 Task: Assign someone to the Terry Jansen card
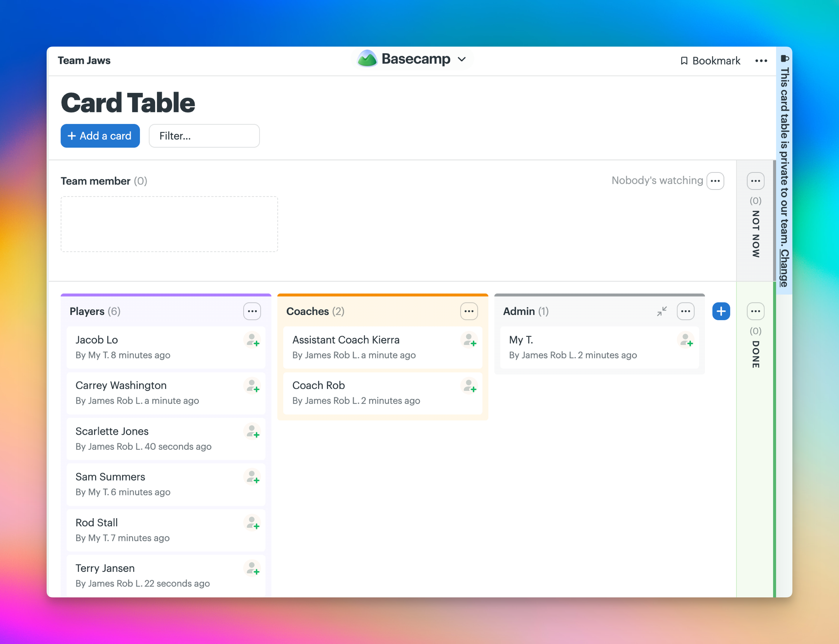pos(252,569)
